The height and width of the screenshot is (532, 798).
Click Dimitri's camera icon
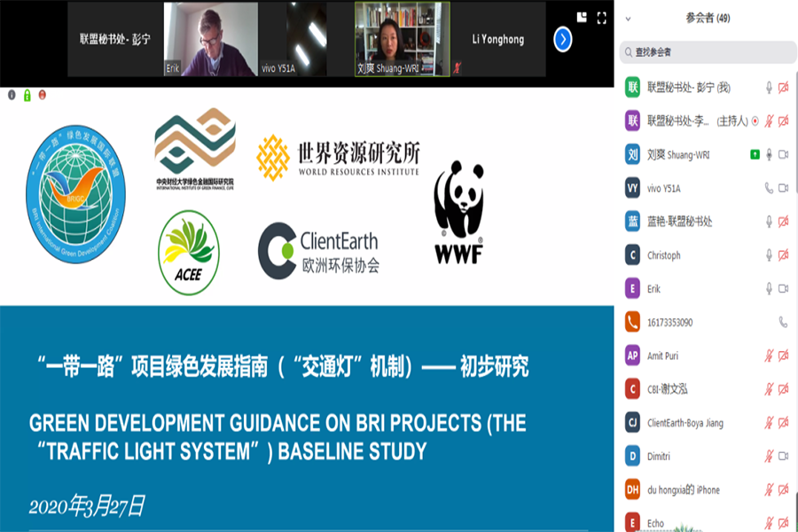pyautogui.click(x=784, y=456)
